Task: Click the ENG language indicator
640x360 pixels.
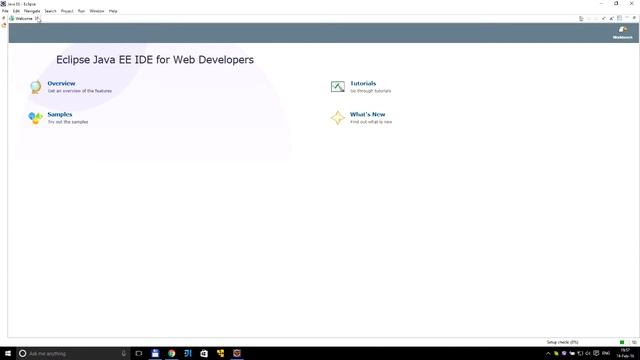Action: click(x=606, y=353)
